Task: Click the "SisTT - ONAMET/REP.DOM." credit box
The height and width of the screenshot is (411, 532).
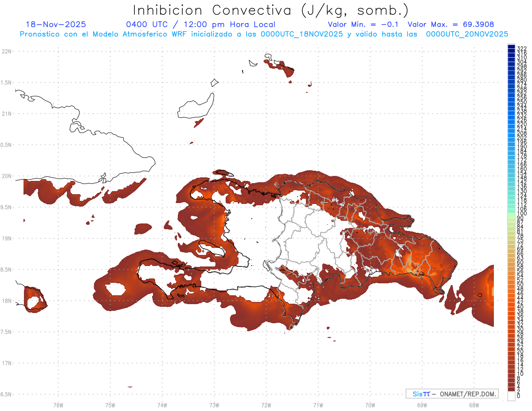Action: pos(452,394)
